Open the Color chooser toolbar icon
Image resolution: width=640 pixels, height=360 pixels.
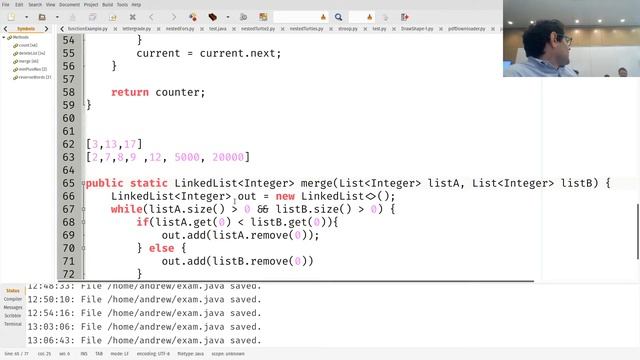[x=263, y=17]
